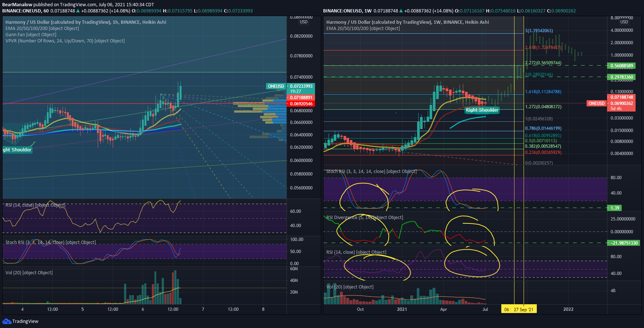
Task: Select the 0.5(0.00710113) Fibonacci level label
Action: 541,141
